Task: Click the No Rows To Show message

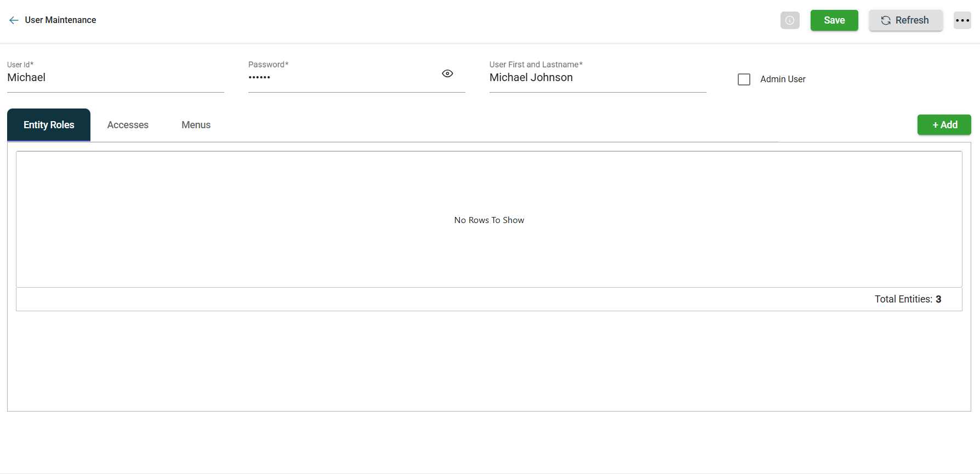Action: pos(489,220)
